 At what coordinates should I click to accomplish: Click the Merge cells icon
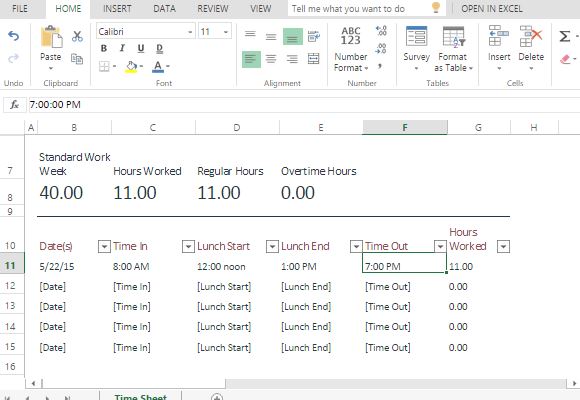(313, 58)
